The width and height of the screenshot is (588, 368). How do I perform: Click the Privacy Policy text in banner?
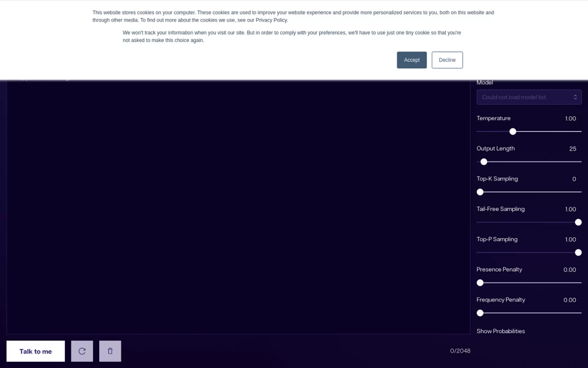(271, 20)
